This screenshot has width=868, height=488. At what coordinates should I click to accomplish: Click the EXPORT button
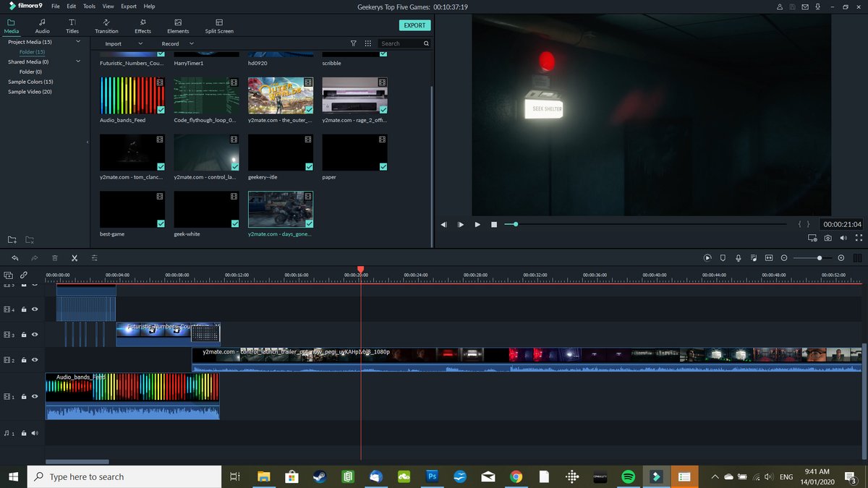tap(414, 25)
